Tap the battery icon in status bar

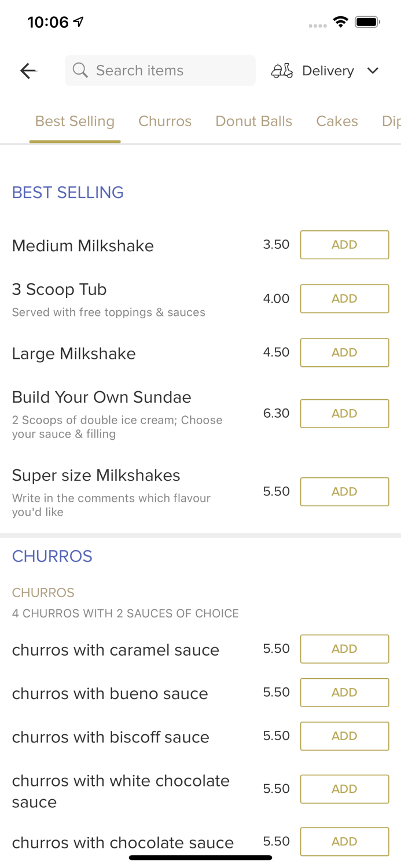(366, 21)
